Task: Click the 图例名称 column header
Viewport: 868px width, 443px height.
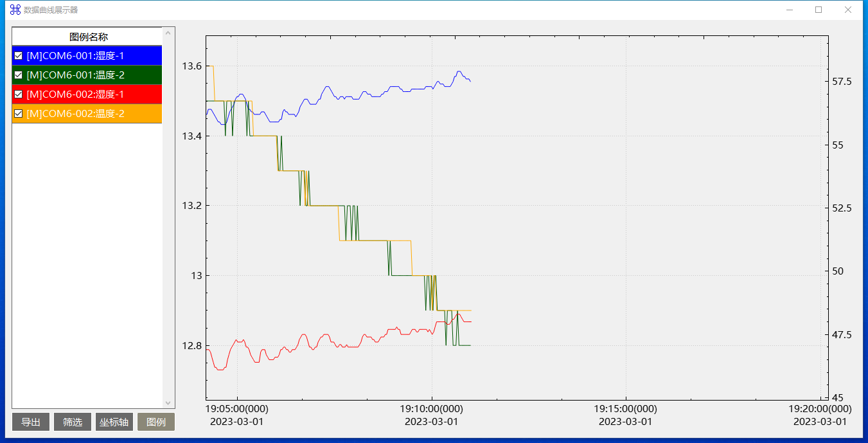Action: click(x=88, y=37)
